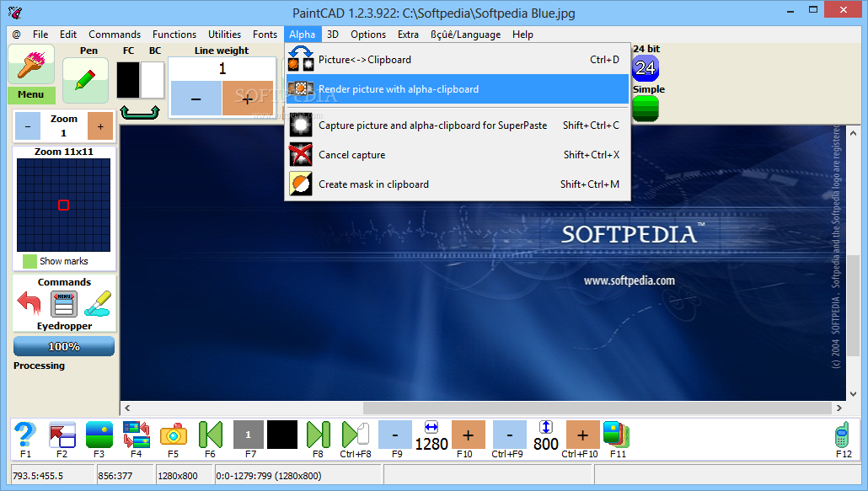Click the red Undo arrow in Commands
Viewport: 868px width, 491px height.
tap(29, 303)
